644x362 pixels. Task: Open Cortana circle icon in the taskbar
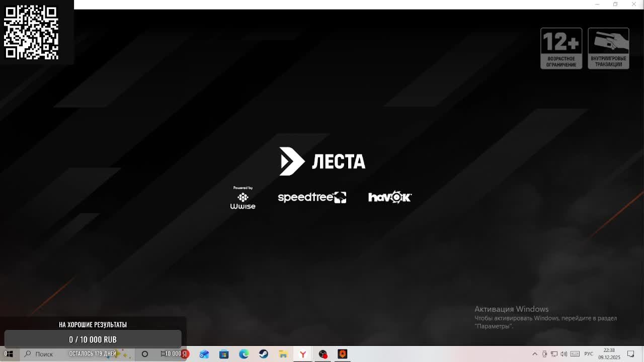[145, 354]
